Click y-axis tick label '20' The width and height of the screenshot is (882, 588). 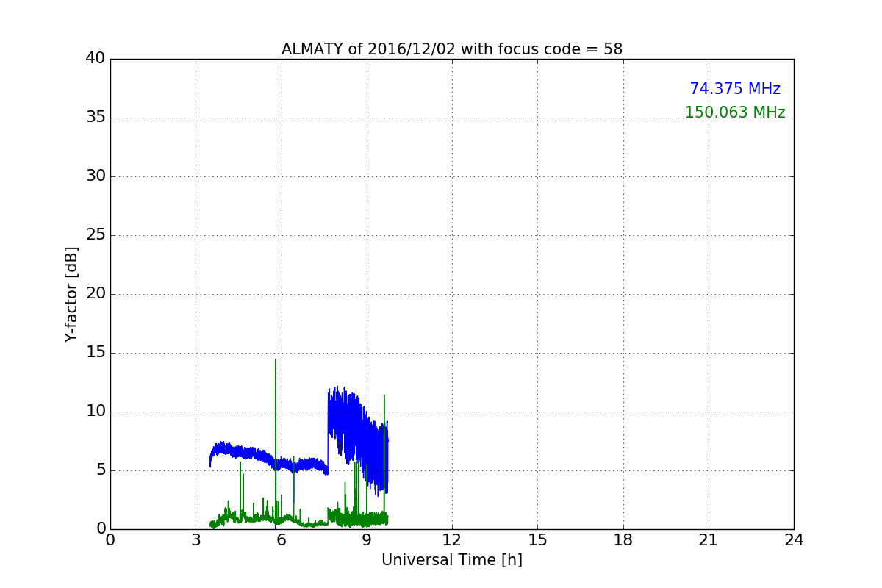click(95, 294)
